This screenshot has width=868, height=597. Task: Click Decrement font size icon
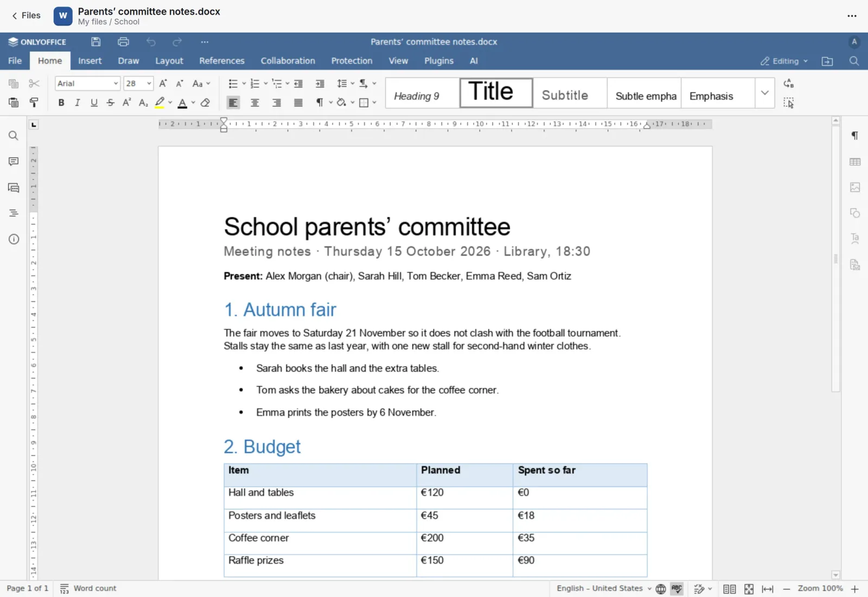pos(180,84)
